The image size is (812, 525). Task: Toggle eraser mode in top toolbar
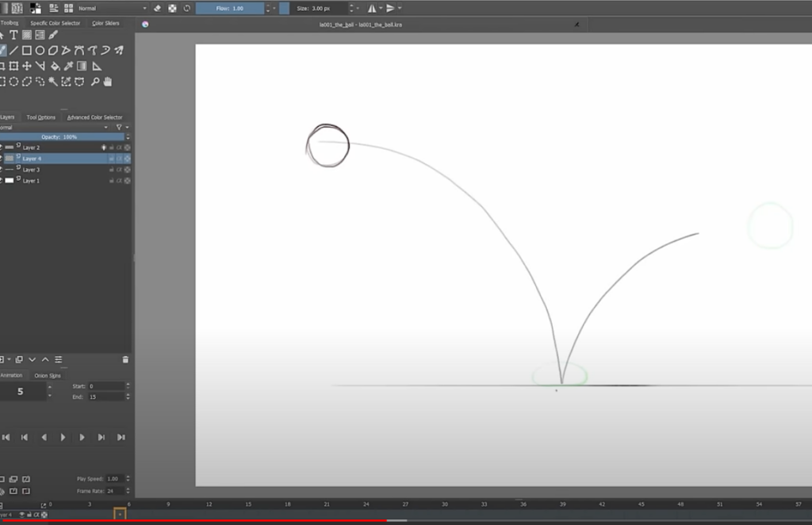pyautogui.click(x=157, y=8)
